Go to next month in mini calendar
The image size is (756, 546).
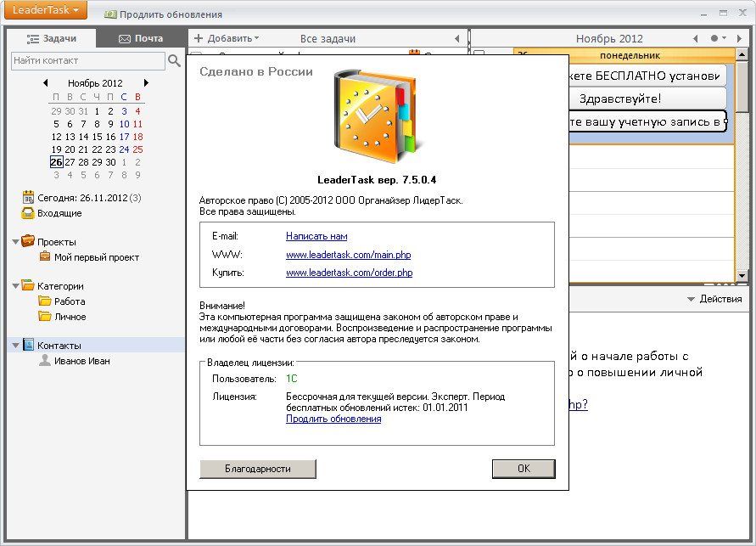(146, 83)
